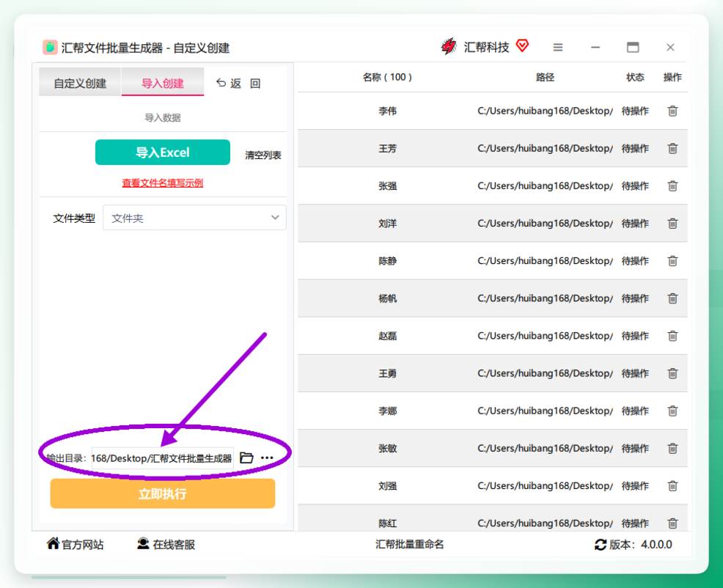Open the 查看文件名填写示例 link

click(162, 183)
